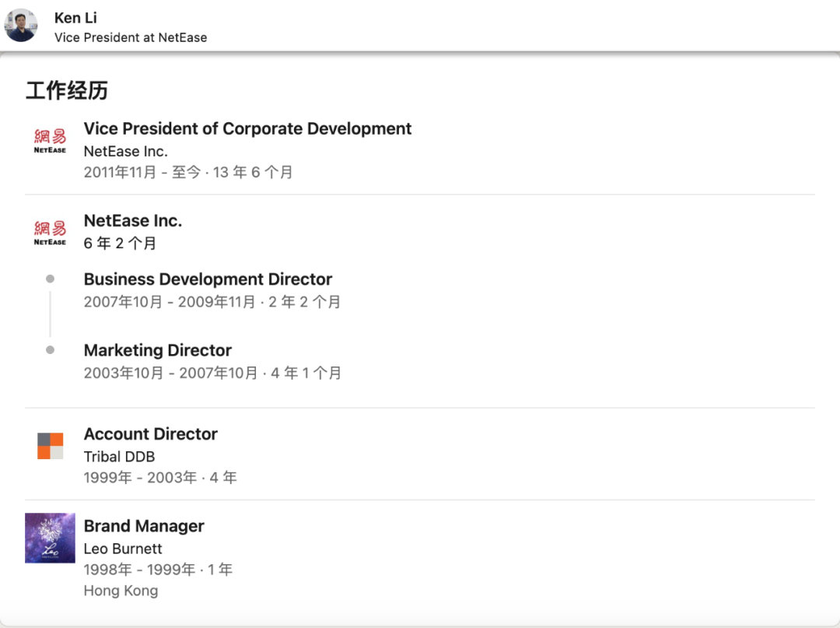Click the Leo Burnett company name
This screenshot has height=628, width=840.
[123, 549]
